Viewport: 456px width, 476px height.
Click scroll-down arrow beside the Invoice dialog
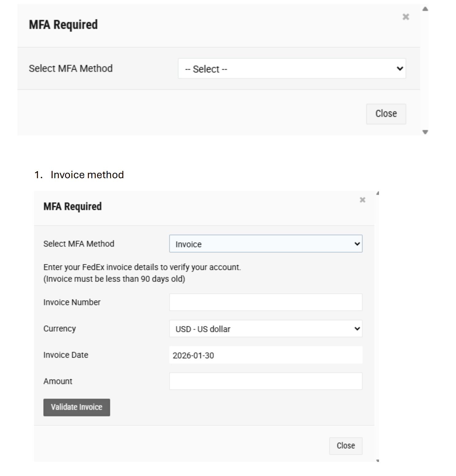[x=378, y=460]
